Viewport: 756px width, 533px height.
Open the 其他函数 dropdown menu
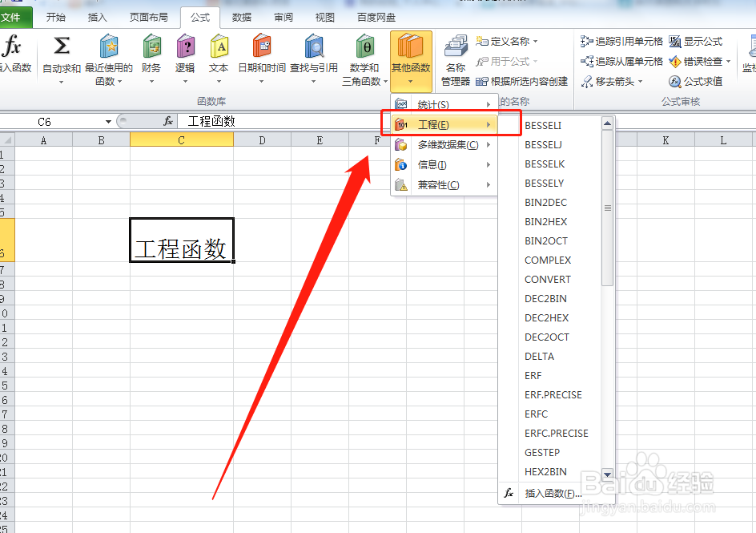click(410, 60)
